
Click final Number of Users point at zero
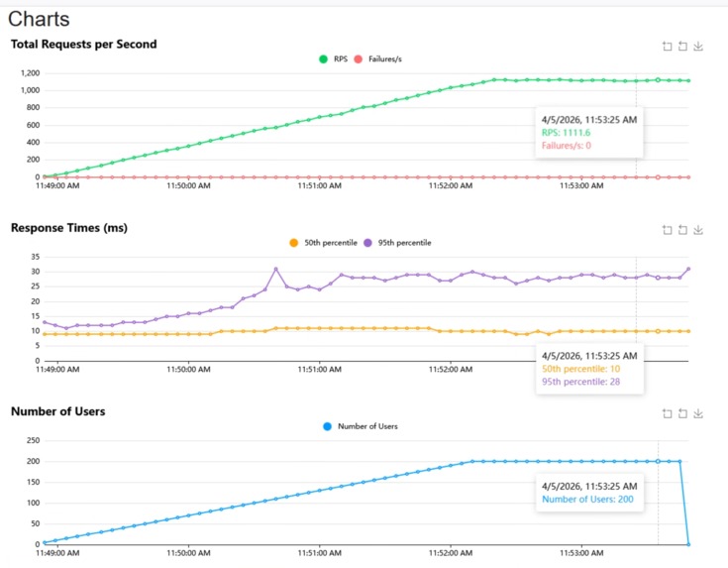pos(688,544)
